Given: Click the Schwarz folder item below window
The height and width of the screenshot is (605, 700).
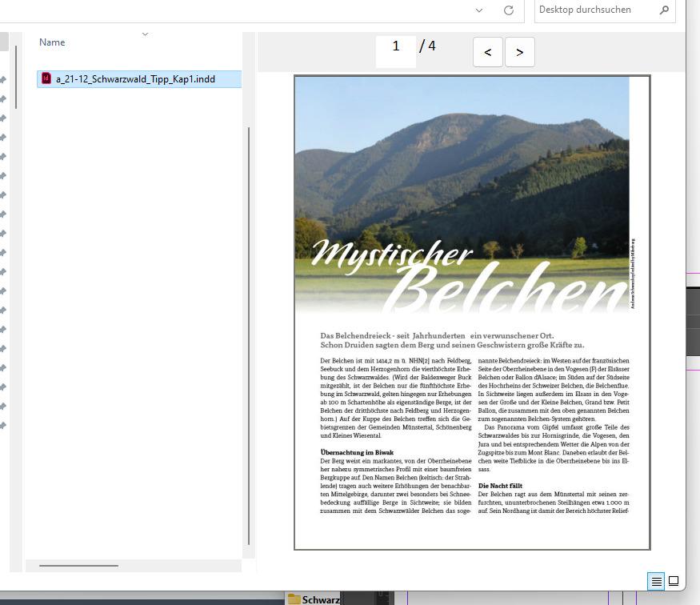Looking at the screenshot, I should click(316, 599).
